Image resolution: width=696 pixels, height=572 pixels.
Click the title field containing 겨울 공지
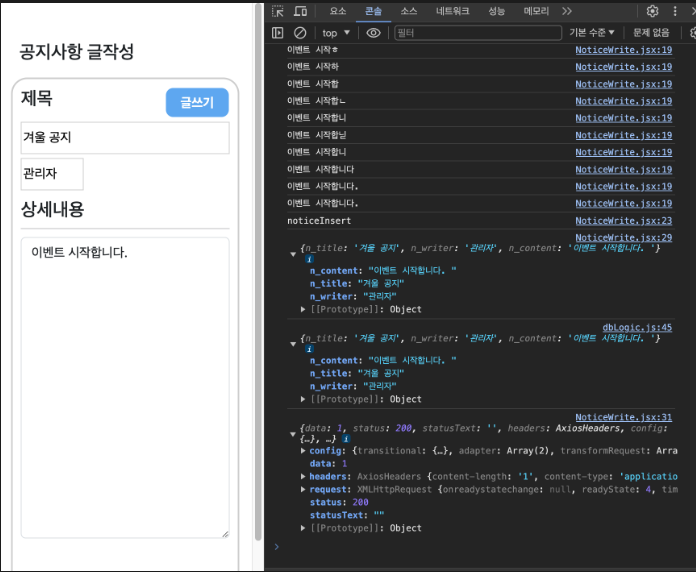tap(125, 138)
